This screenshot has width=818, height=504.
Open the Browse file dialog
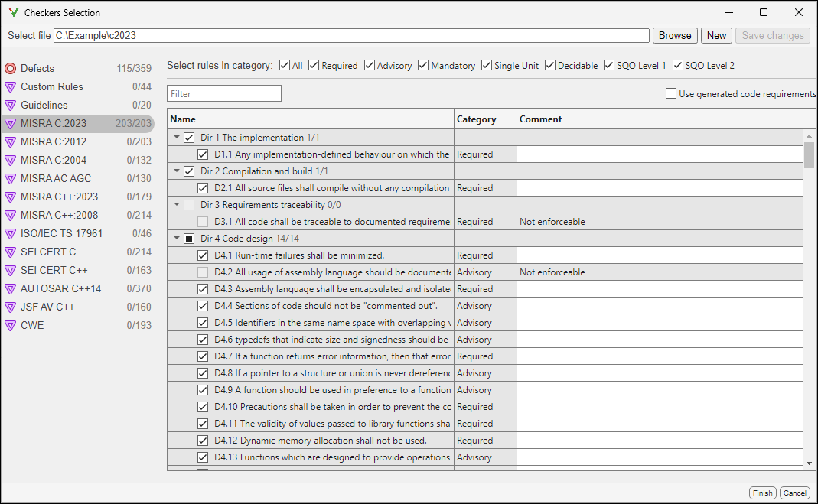[674, 35]
